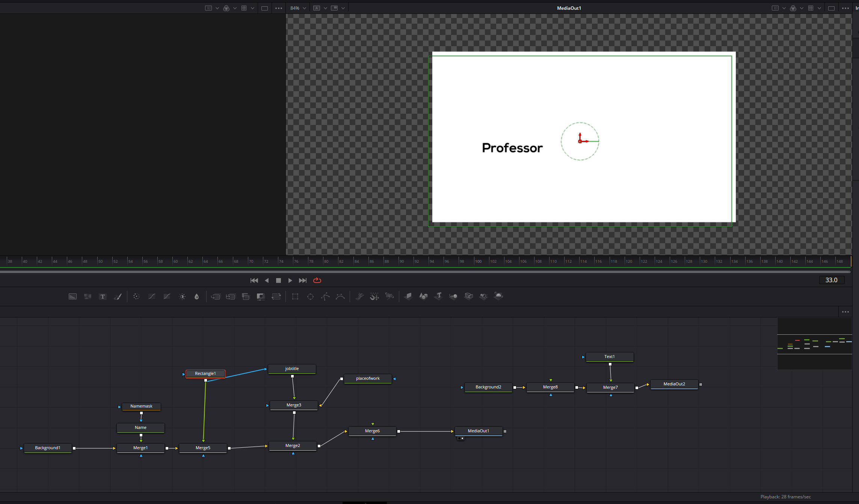Open the 84% zoom level dropdown

(298, 8)
